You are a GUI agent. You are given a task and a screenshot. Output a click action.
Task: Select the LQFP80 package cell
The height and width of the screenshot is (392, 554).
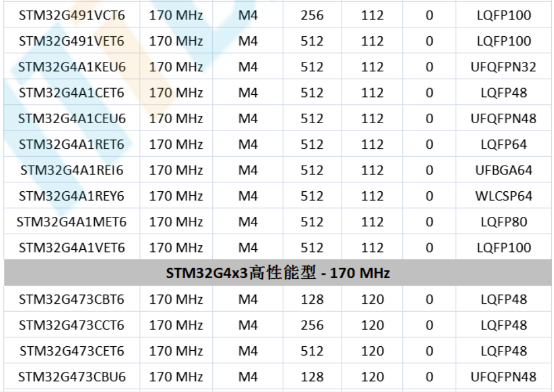(503, 222)
